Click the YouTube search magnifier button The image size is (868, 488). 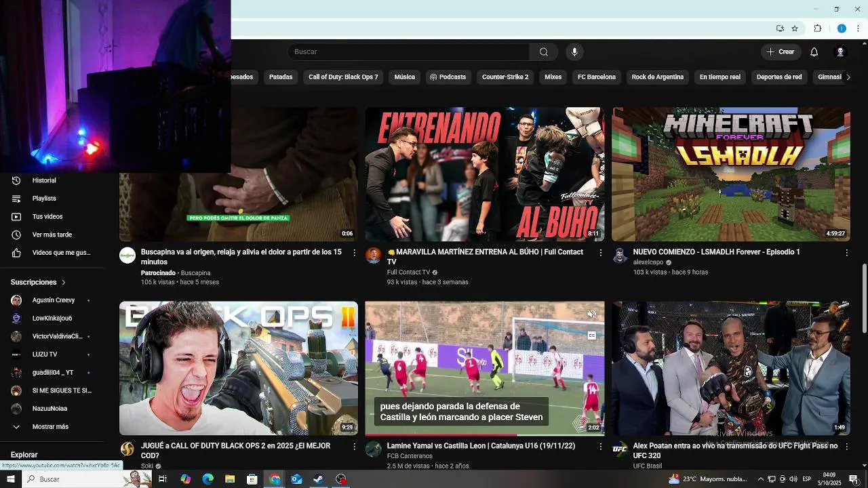pos(543,52)
